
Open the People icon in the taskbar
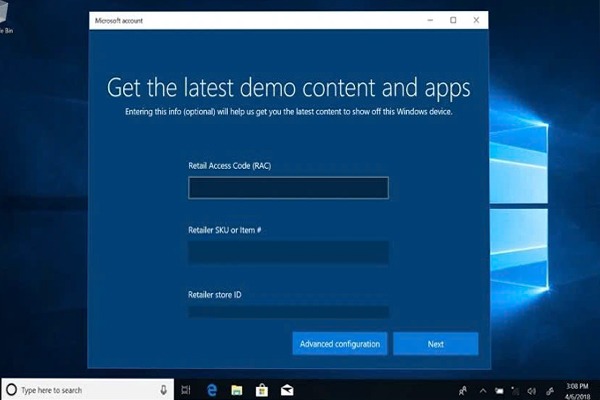pos(463,391)
